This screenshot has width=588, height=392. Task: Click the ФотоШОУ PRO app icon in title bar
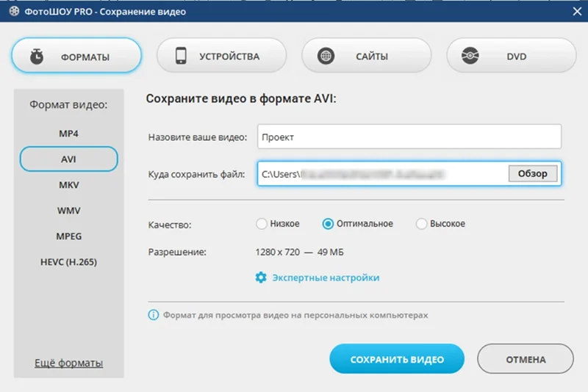pos(10,11)
